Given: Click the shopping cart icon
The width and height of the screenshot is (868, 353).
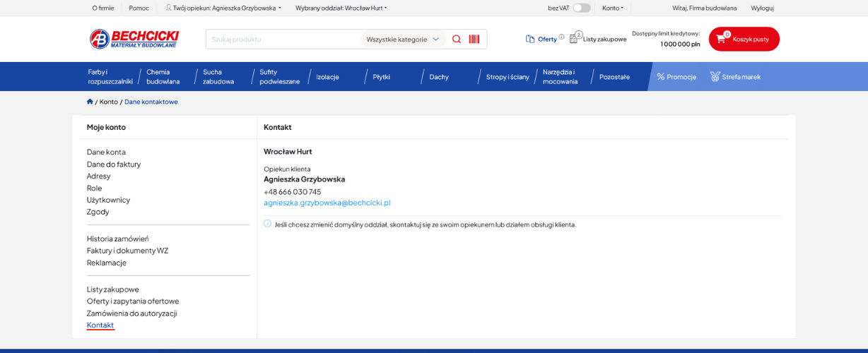Looking at the screenshot, I should (x=721, y=39).
